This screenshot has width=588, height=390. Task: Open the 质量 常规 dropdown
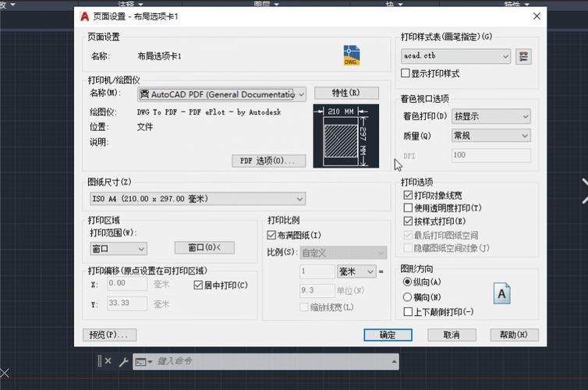click(x=491, y=136)
